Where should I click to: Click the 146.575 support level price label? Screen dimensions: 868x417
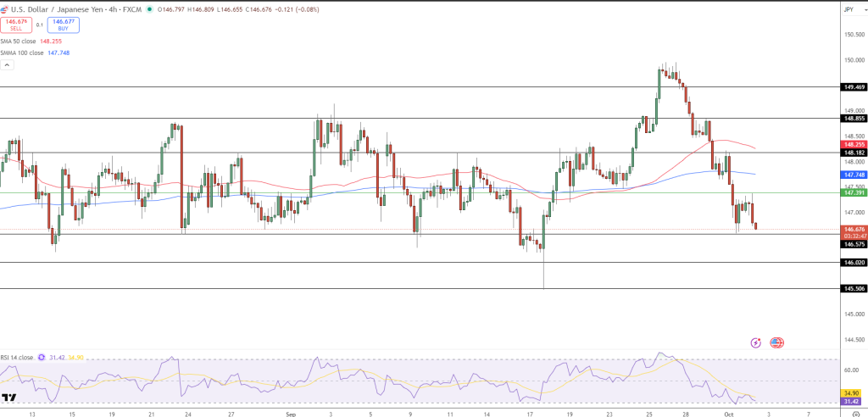pyautogui.click(x=853, y=244)
